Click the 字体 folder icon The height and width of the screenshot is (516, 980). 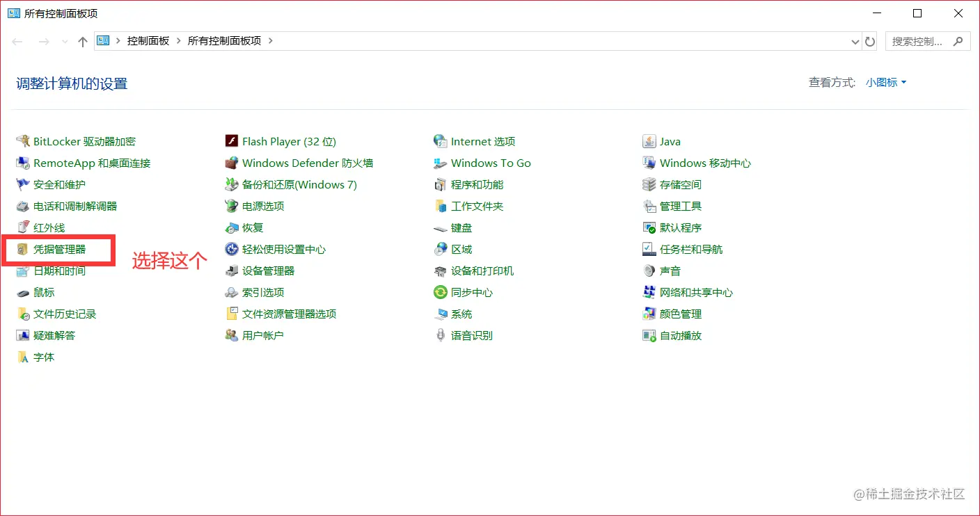point(22,357)
